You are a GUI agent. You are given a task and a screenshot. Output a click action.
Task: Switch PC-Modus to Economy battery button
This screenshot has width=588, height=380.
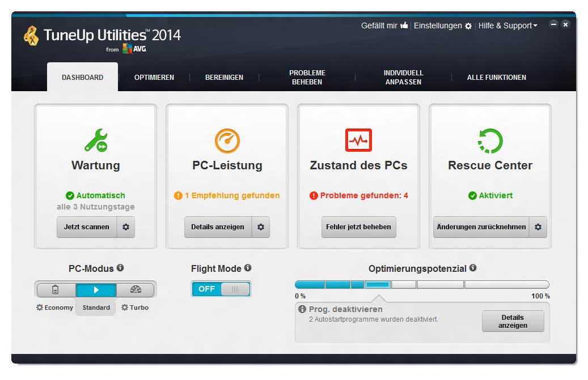point(56,290)
